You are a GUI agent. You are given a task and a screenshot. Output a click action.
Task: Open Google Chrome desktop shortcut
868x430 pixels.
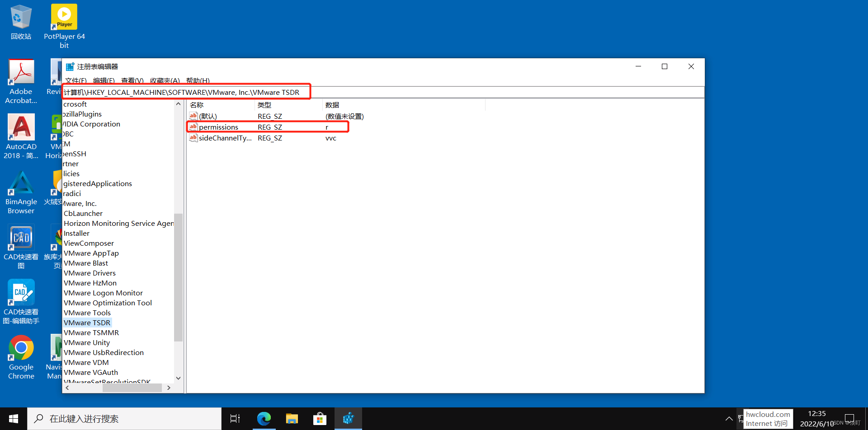click(x=21, y=357)
